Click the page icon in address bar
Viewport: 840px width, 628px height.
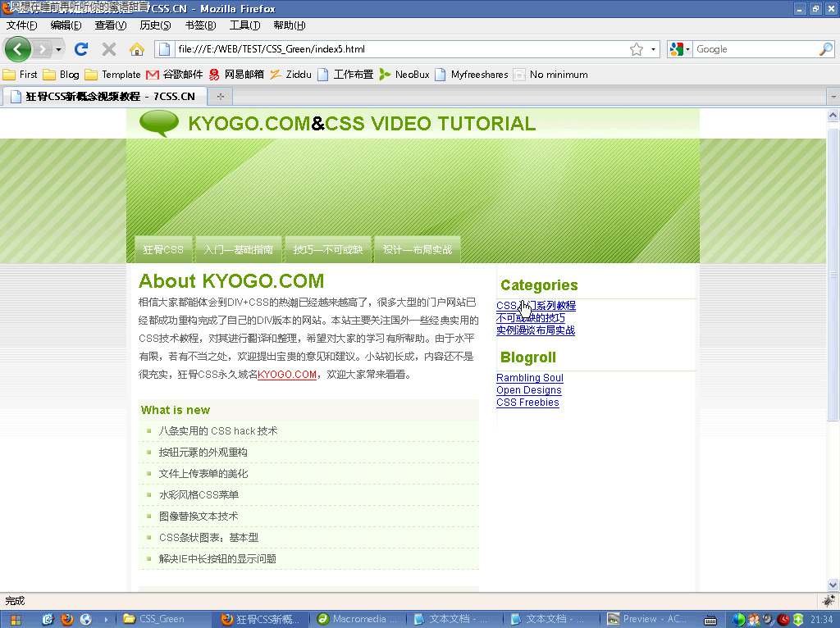tap(164, 49)
